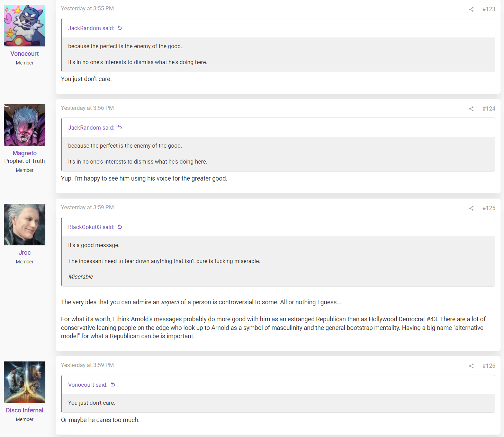Jump to JackRandom's quoted post in #124
The image size is (504, 437).
click(120, 128)
